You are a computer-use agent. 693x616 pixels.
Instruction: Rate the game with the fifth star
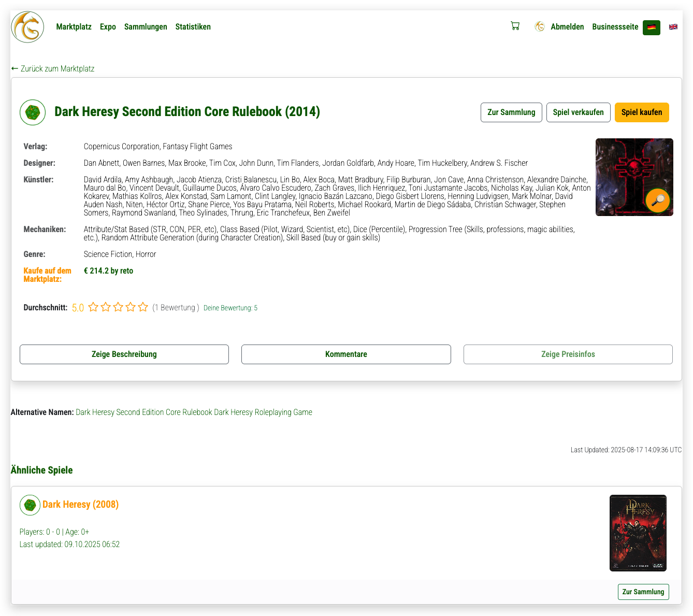(143, 307)
